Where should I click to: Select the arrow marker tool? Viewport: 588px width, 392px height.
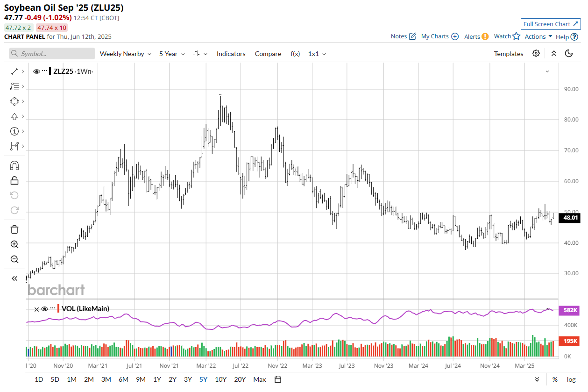tap(14, 116)
